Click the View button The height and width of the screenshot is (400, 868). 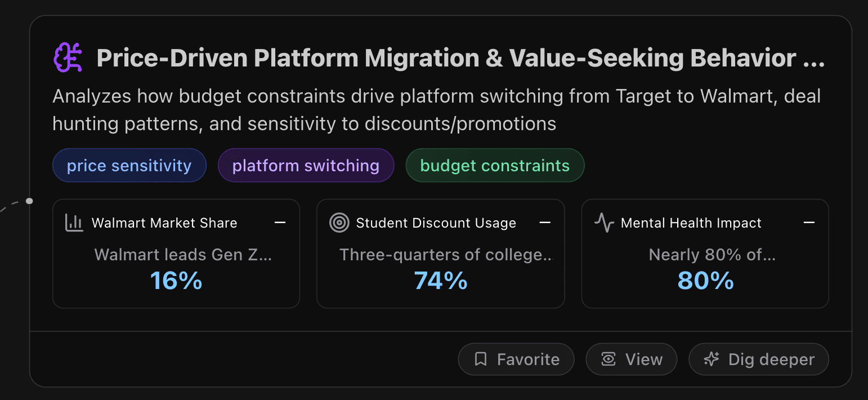point(631,359)
